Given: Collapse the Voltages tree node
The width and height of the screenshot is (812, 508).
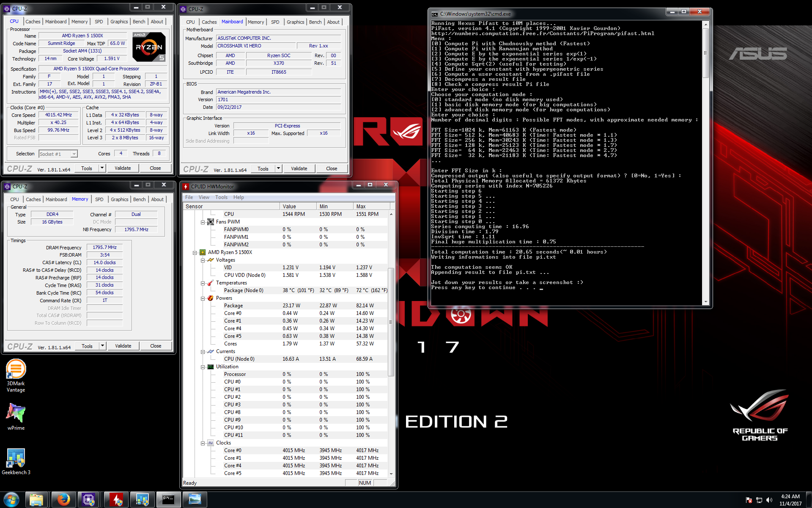Looking at the screenshot, I should (203, 260).
